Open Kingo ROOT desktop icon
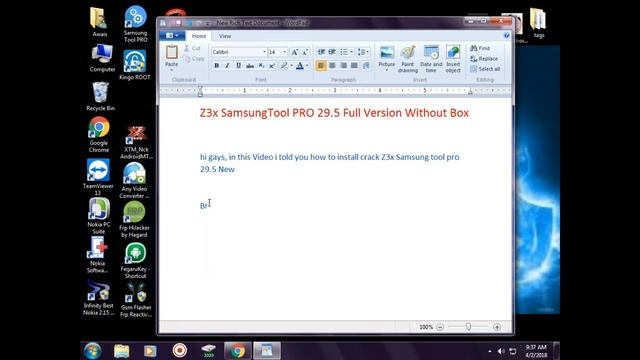The height and width of the screenshot is (360, 640). point(135,65)
